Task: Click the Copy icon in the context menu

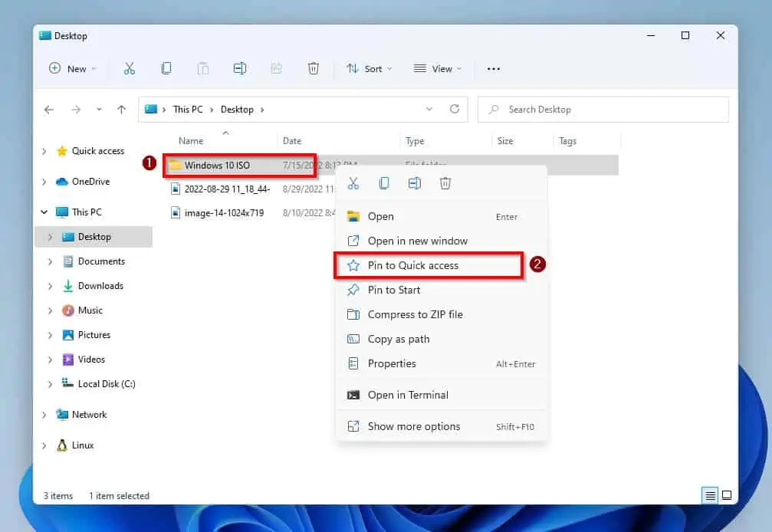Action: coord(384,183)
